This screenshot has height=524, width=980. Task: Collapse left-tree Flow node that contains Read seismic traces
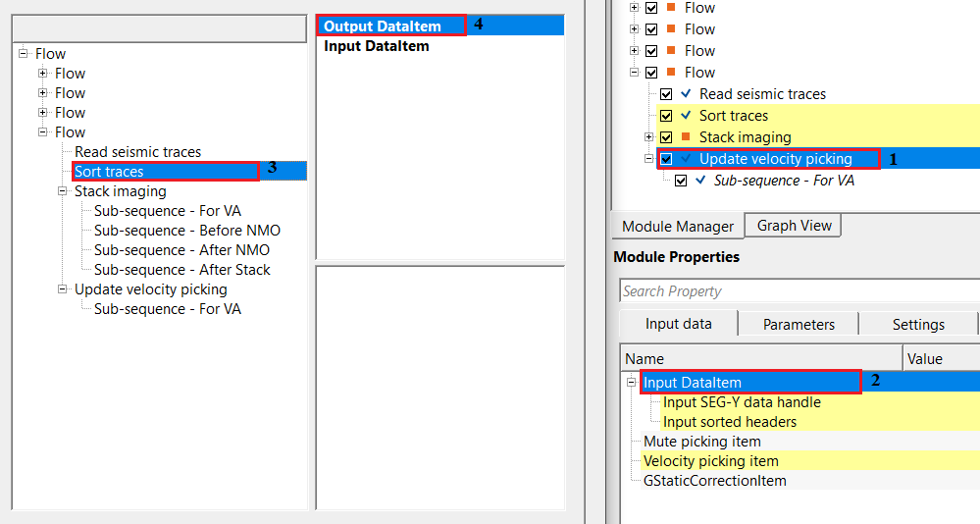[42, 131]
